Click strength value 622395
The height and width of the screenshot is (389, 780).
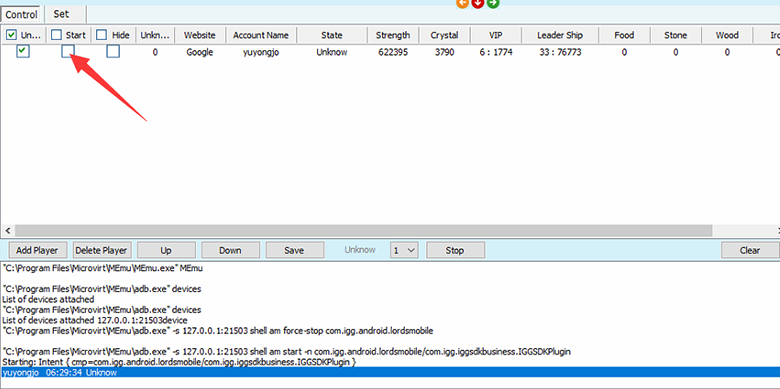point(393,52)
